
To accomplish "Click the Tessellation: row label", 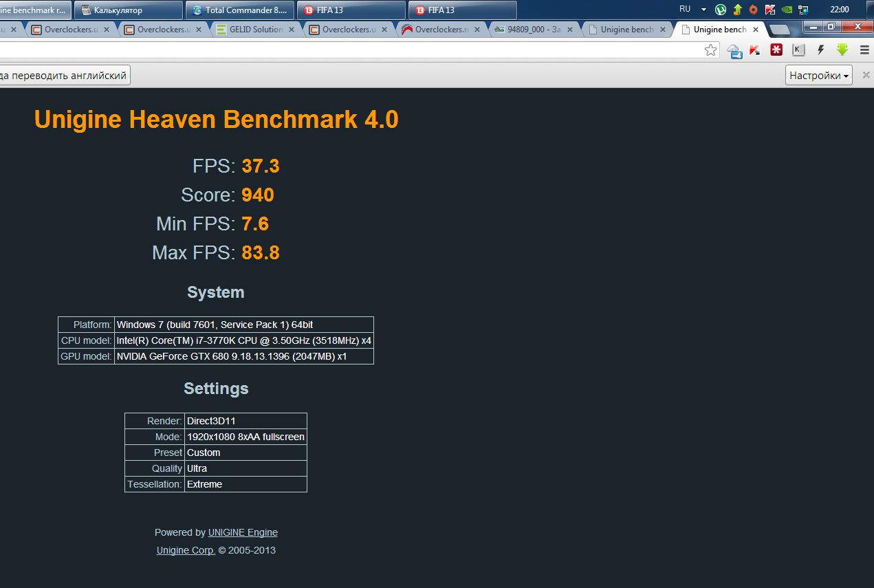I will pyautogui.click(x=155, y=484).
